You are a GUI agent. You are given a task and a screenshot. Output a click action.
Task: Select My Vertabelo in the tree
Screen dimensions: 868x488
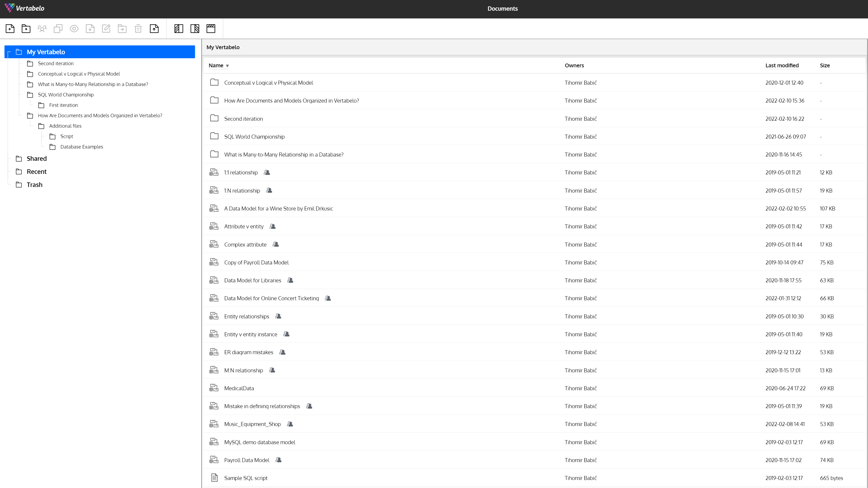point(100,52)
